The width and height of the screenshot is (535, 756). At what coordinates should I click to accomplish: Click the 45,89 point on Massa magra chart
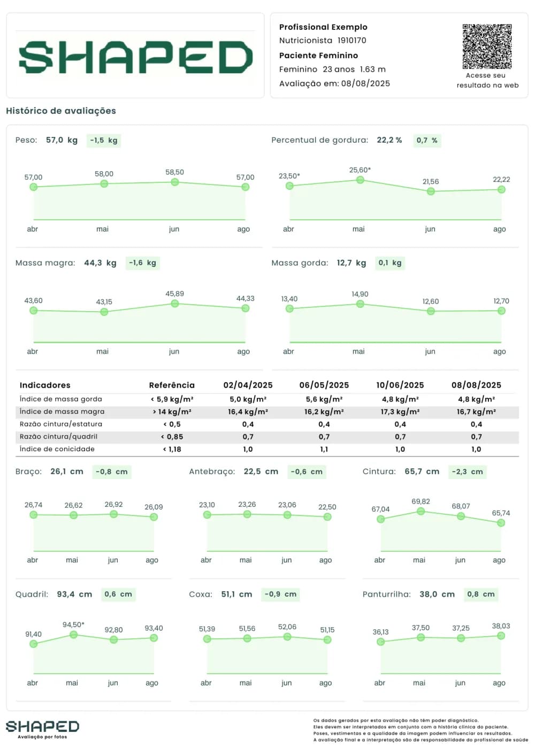pyautogui.click(x=175, y=304)
